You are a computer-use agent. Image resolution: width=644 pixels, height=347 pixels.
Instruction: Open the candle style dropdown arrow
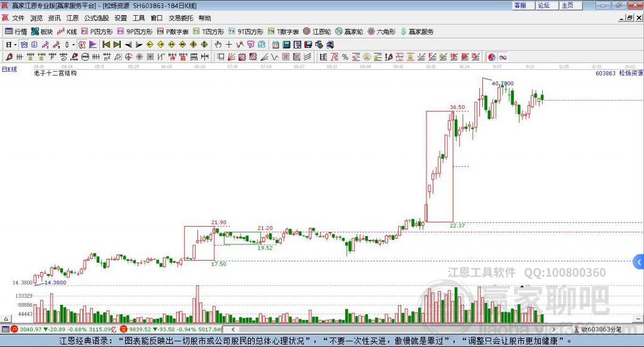[74, 45]
